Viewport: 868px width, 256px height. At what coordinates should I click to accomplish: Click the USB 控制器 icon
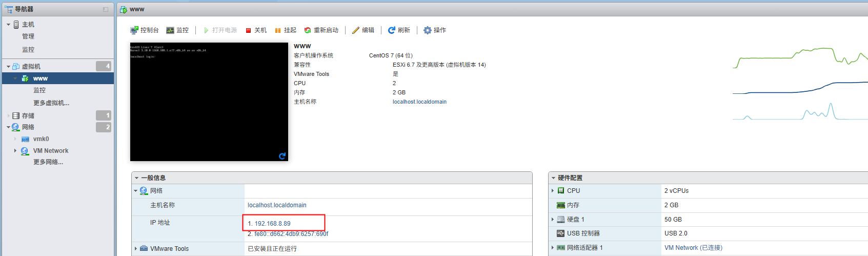(561, 233)
